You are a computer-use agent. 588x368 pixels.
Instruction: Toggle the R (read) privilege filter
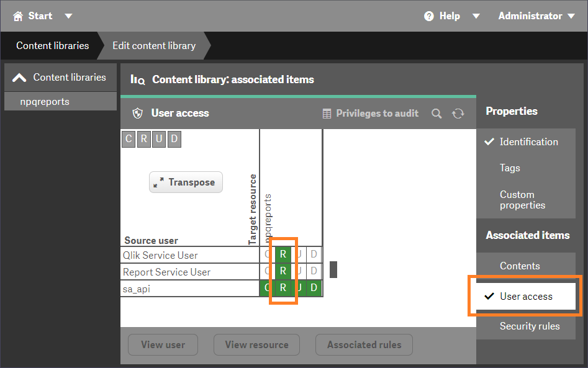tap(144, 139)
